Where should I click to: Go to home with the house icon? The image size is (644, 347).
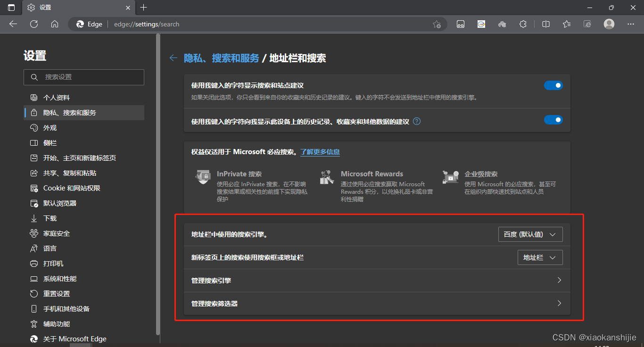55,24
